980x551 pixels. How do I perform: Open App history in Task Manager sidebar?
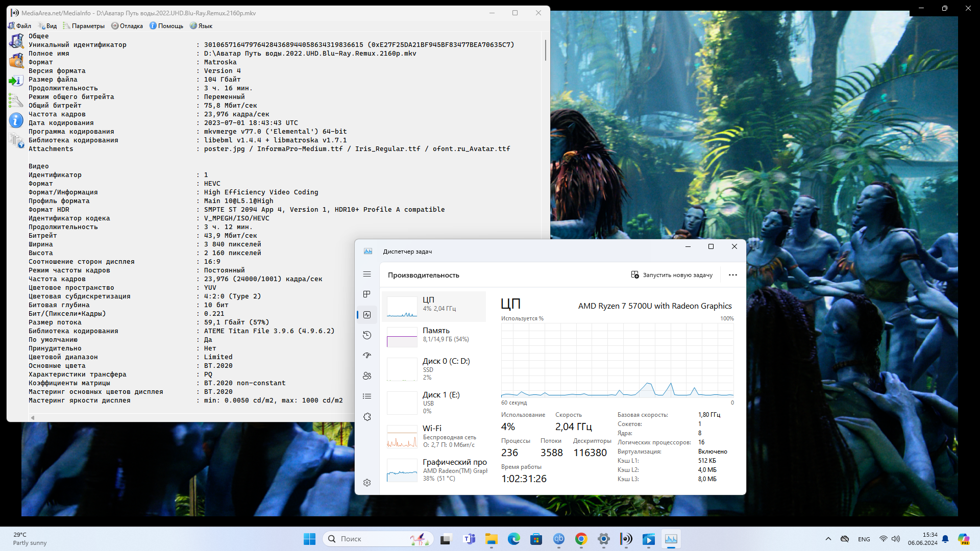click(367, 335)
